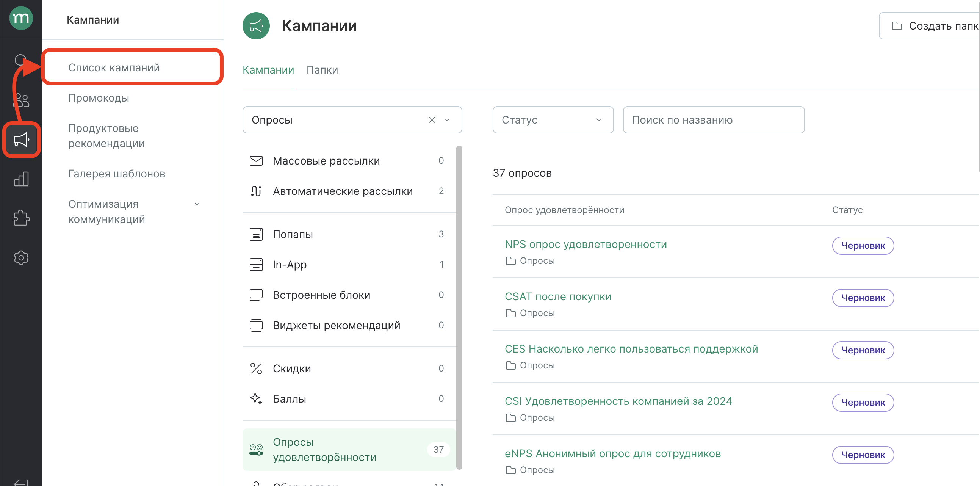Viewport: 980px width, 486px height.
Task: Select Виджеты рекомендаций category
Action: [349, 325]
